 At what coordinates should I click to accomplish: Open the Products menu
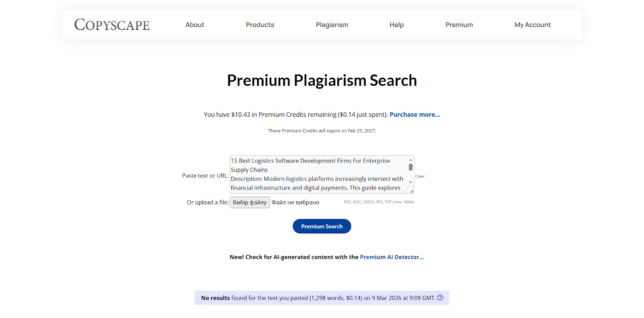tap(260, 25)
